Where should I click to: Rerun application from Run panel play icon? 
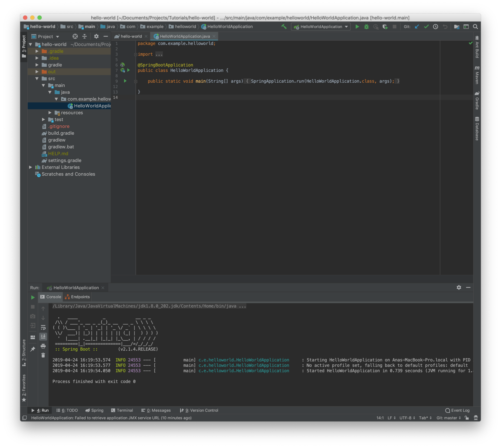[33, 297]
